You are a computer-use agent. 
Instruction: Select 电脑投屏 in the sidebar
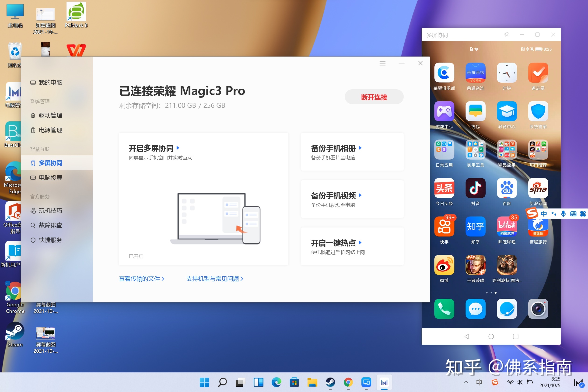tap(57, 178)
